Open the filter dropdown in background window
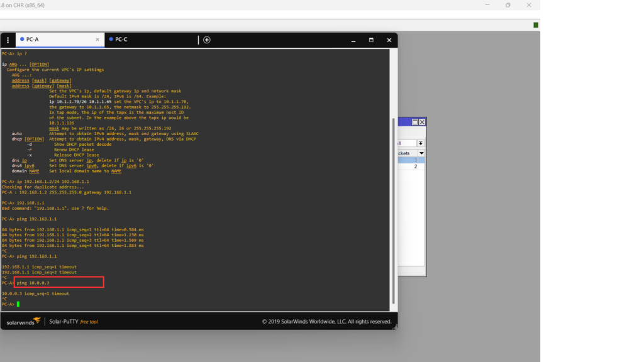Viewport: 644px width, 362px height. tap(420, 143)
